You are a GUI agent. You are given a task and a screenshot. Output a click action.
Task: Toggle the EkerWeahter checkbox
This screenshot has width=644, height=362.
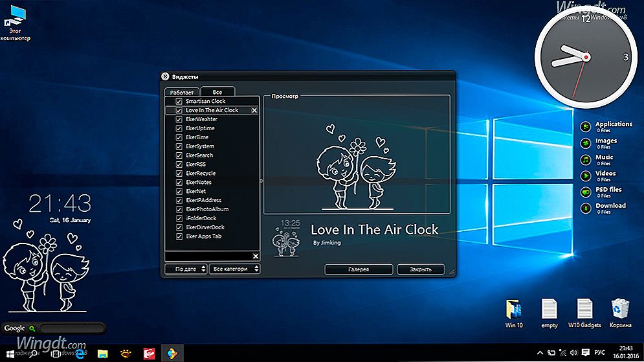point(179,119)
